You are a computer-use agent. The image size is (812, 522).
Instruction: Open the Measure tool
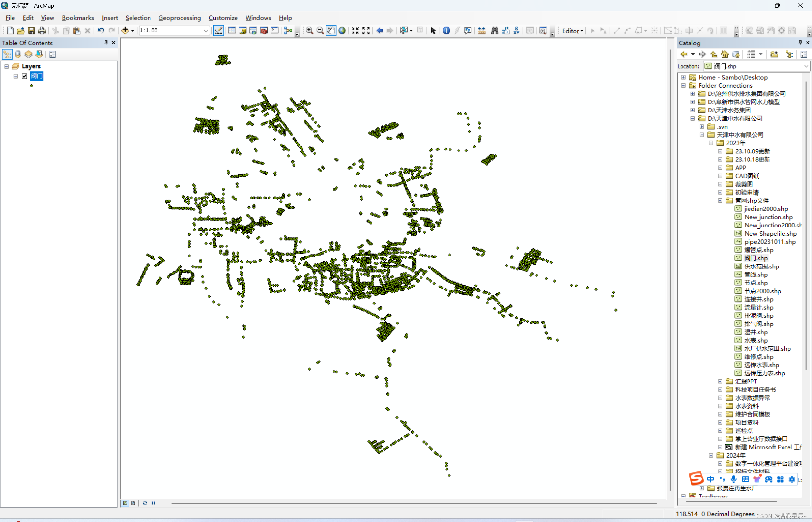click(481, 31)
